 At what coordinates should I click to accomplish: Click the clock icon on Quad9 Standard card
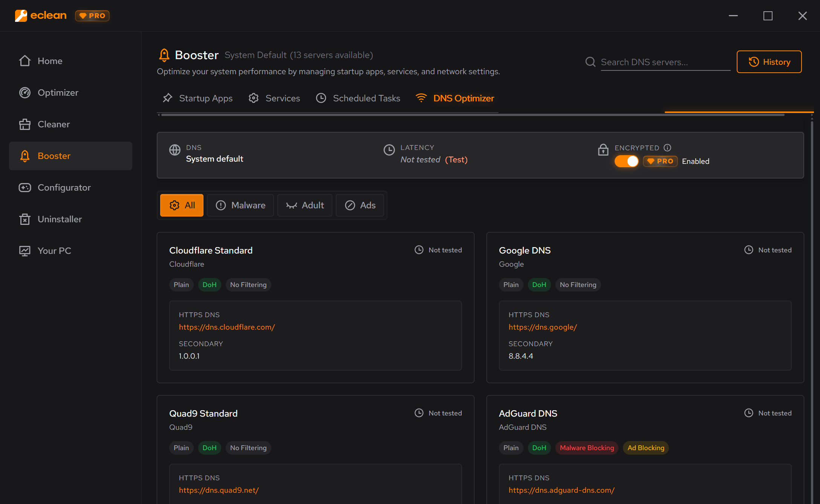pyautogui.click(x=419, y=413)
